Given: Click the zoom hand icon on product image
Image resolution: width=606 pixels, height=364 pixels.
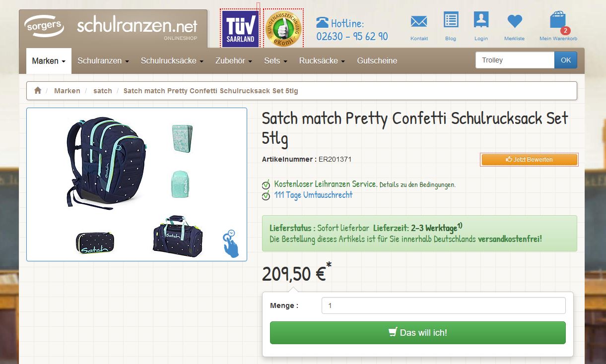Looking at the screenshot, I should [x=230, y=243].
